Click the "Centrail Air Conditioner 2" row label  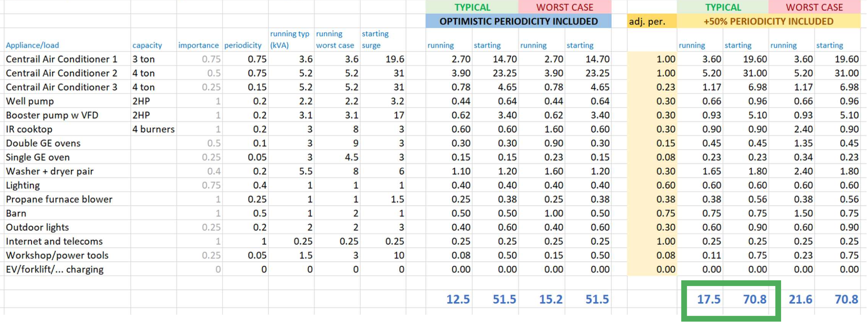pyautogui.click(x=67, y=73)
